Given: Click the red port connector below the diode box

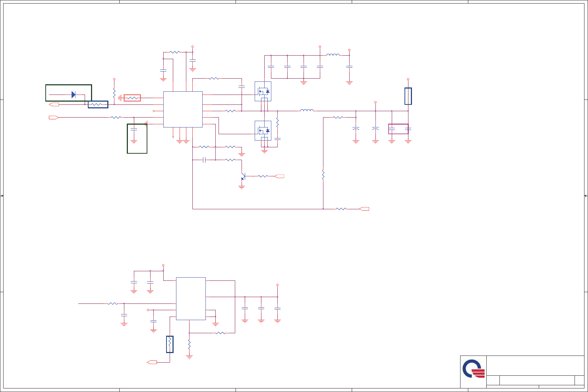Looking at the screenshot, I should click(x=54, y=104).
